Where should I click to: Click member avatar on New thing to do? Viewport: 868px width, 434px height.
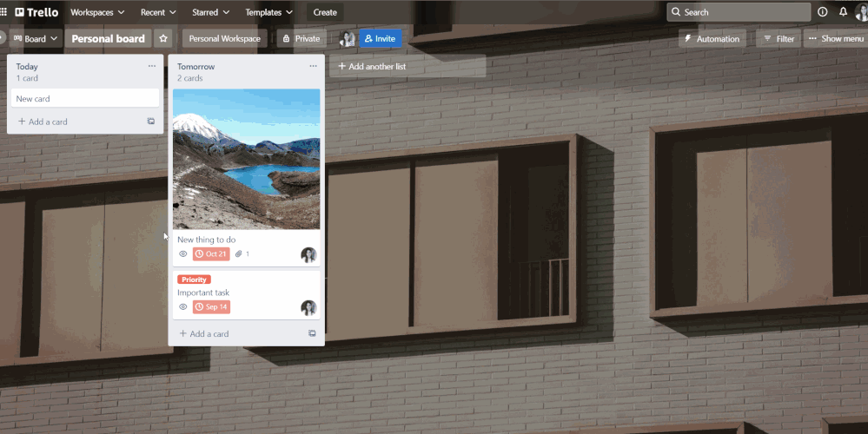pyautogui.click(x=308, y=255)
